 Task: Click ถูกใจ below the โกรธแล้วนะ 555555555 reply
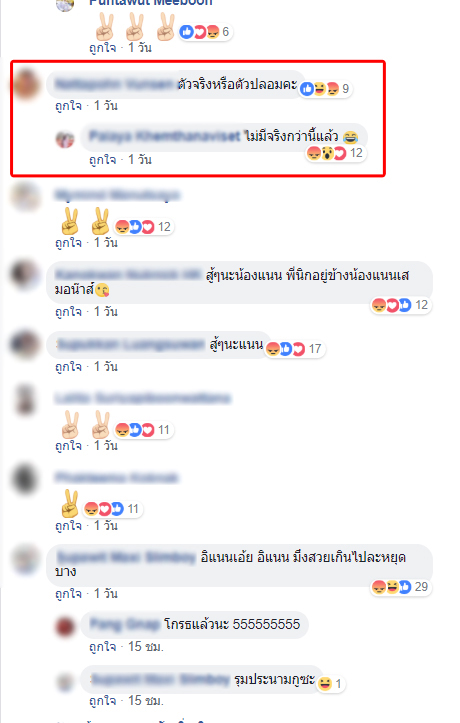pos(102,646)
